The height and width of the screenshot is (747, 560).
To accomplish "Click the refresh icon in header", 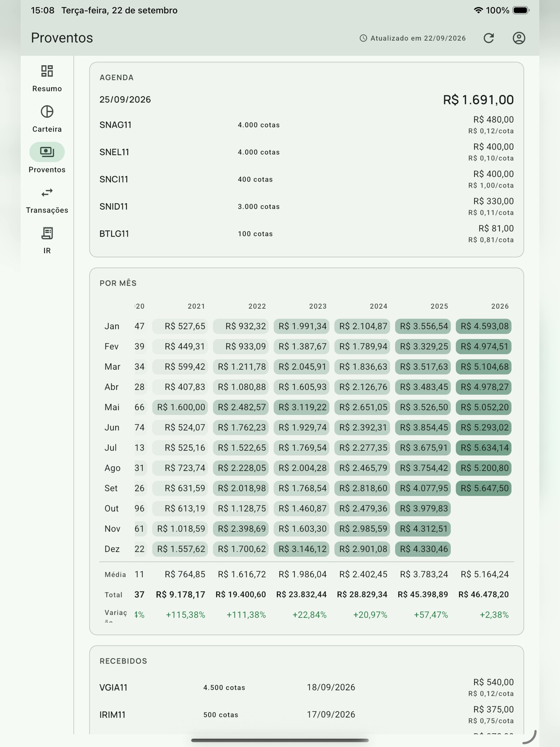I will [489, 38].
